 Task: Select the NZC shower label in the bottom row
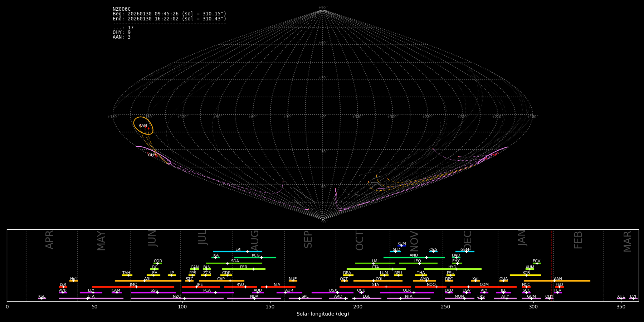point(177,297)
